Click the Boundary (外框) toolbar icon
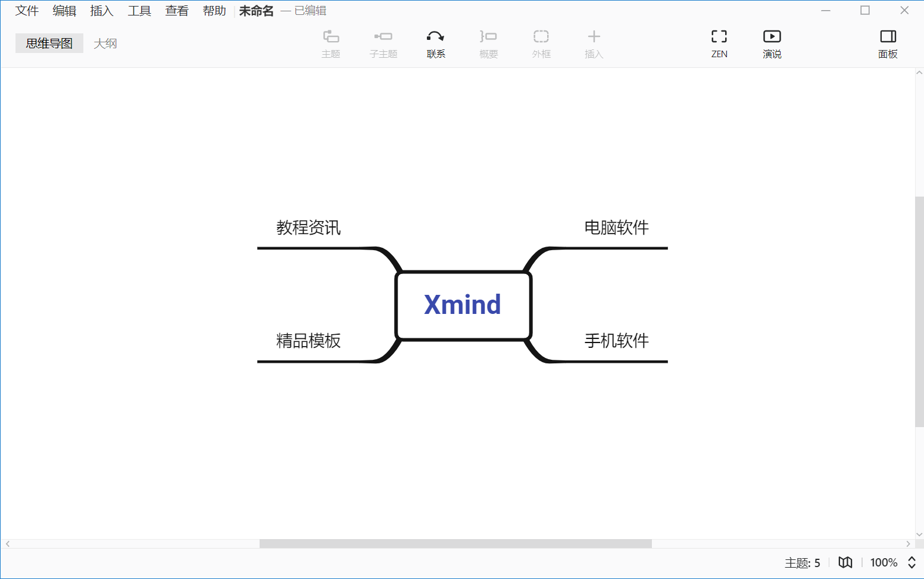The width and height of the screenshot is (924, 579). [x=541, y=37]
